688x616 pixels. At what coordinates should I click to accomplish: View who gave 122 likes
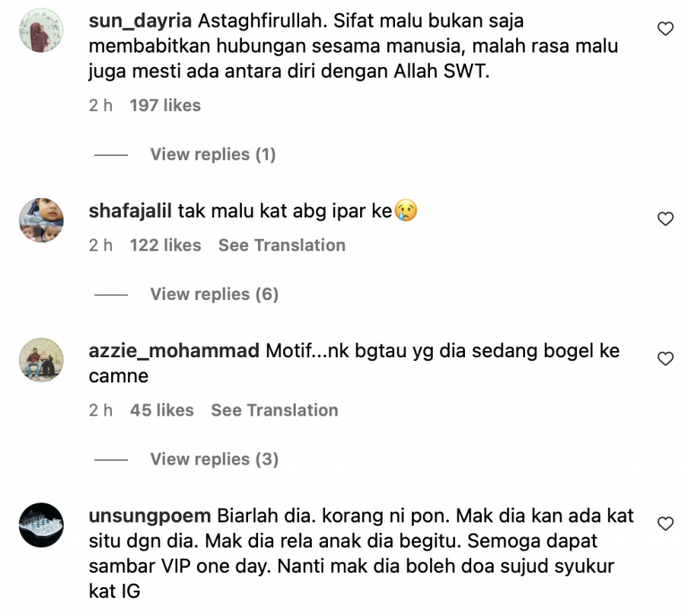coord(165,245)
